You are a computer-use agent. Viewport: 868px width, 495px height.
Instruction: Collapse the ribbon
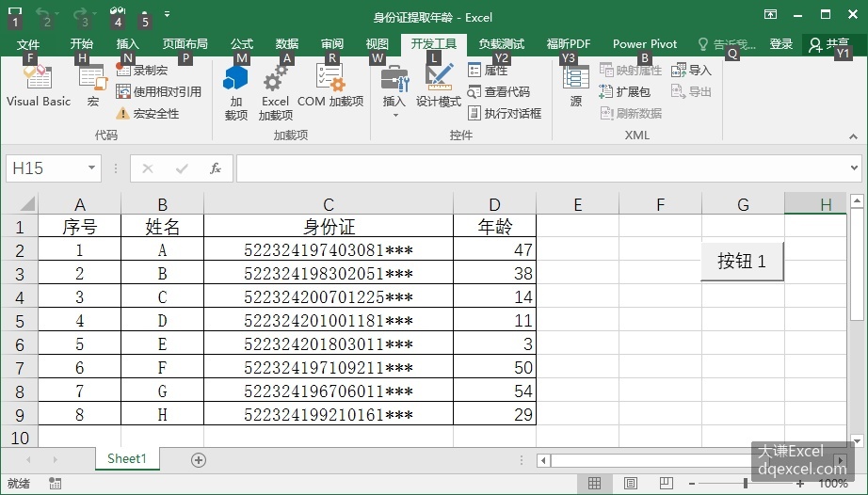click(x=853, y=136)
